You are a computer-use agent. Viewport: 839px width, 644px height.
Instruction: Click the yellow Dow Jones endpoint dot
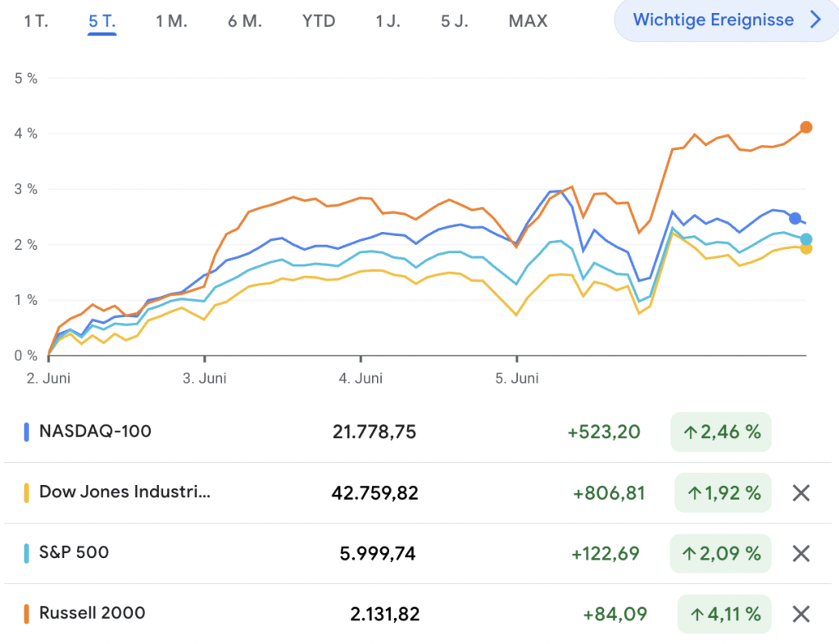click(x=806, y=248)
